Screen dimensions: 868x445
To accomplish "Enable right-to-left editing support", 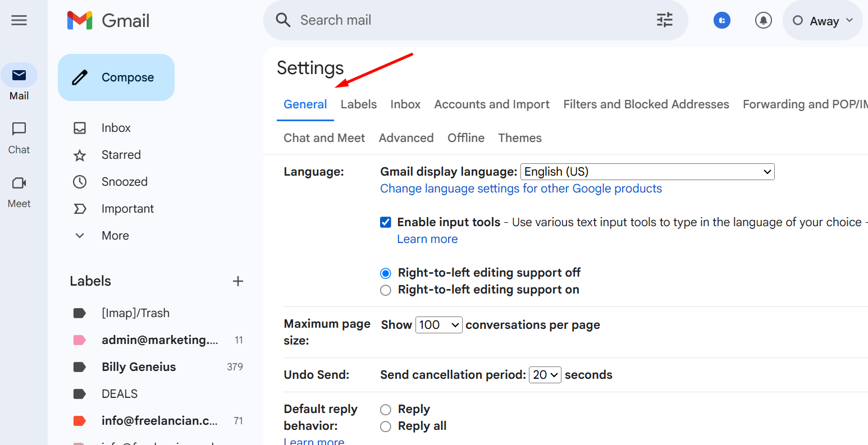I will coord(386,290).
